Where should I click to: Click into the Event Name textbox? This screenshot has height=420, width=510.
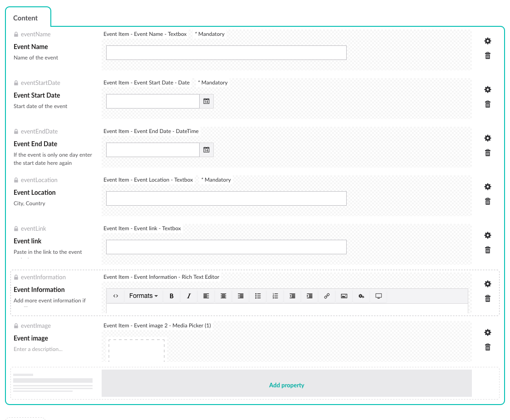pos(226,53)
